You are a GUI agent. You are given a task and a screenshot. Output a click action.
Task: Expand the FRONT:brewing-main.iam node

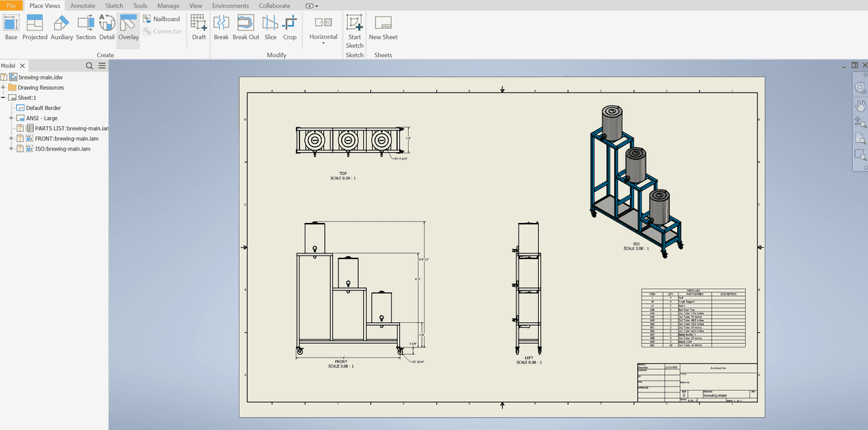(x=12, y=138)
